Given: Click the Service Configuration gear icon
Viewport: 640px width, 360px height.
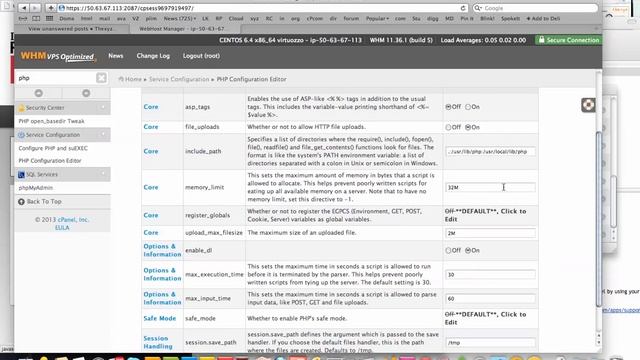Looking at the screenshot, I should pos(21,135).
